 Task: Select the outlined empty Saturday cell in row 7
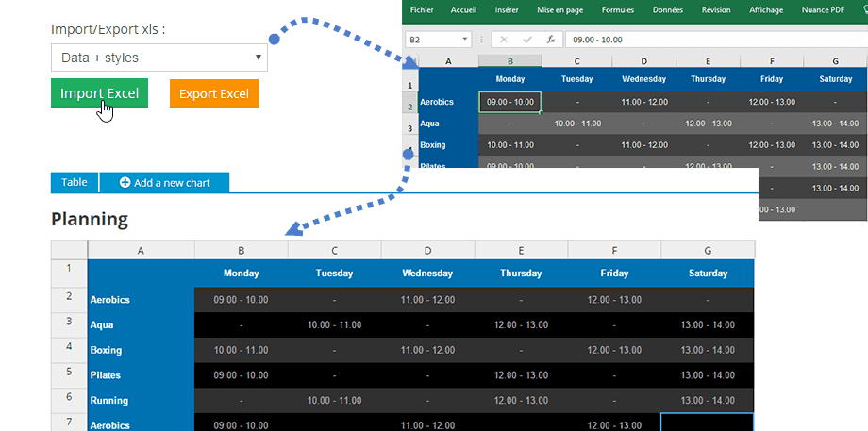(708, 423)
